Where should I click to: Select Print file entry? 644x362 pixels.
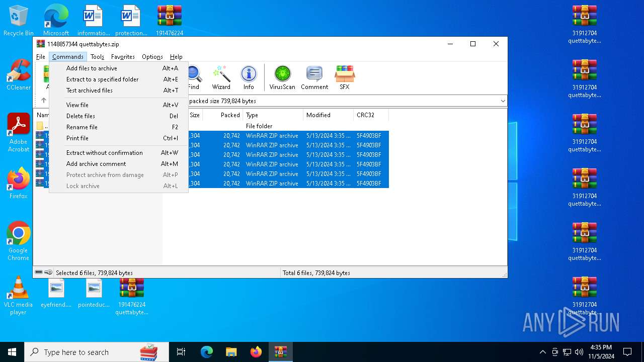pos(119,138)
